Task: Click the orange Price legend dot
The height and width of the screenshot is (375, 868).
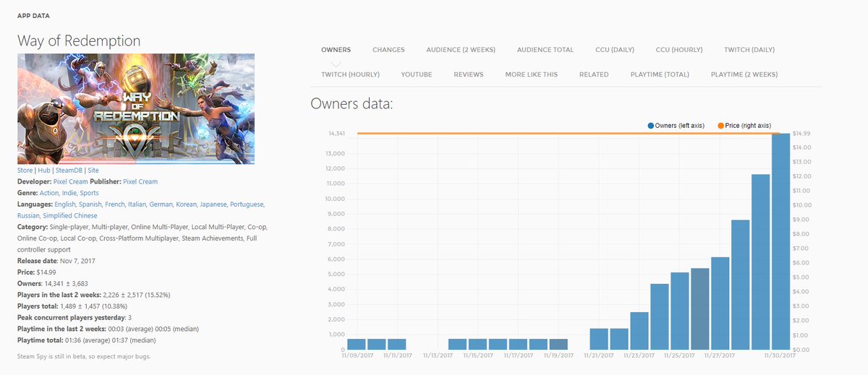Action: click(720, 126)
